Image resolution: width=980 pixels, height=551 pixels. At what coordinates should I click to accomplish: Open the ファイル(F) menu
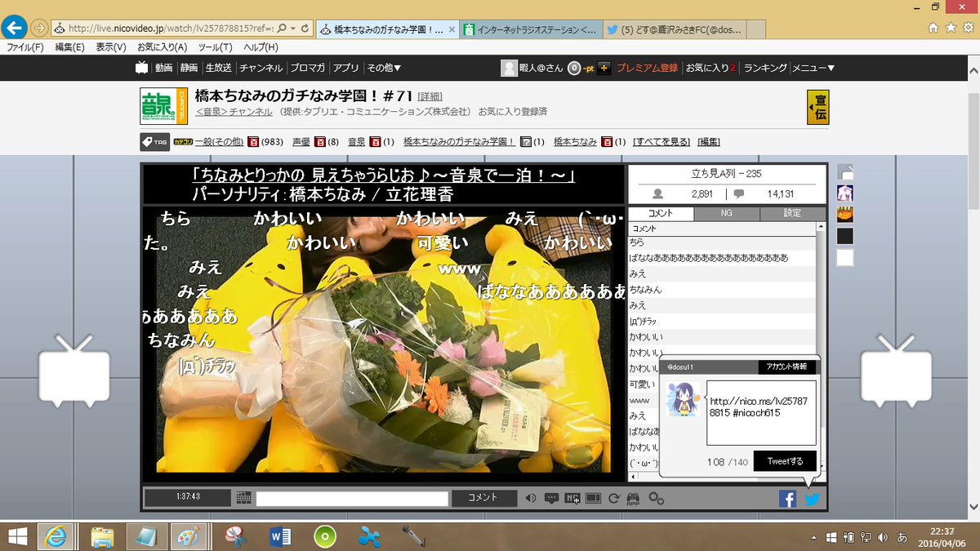coord(25,47)
